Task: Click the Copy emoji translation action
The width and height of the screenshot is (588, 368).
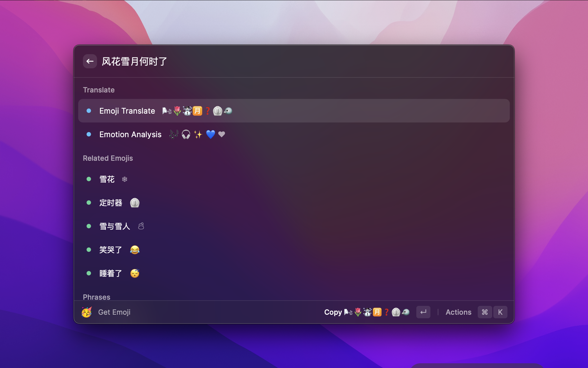Action: click(x=367, y=312)
